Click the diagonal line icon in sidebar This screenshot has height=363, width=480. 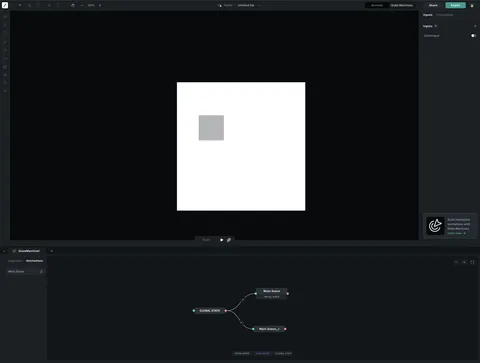click(5, 42)
